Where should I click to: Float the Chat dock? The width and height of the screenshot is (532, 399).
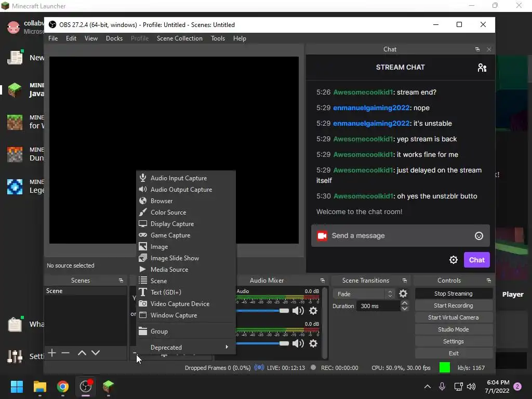tap(477, 49)
